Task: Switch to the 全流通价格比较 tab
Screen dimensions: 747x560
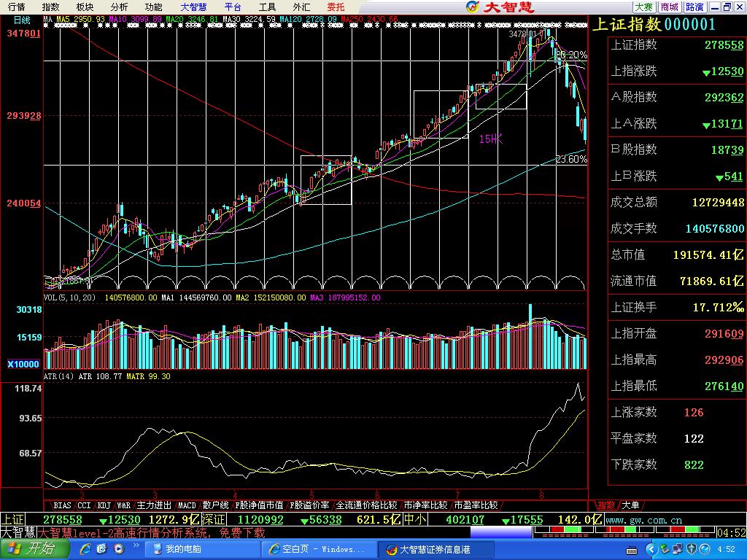Action: (366, 505)
